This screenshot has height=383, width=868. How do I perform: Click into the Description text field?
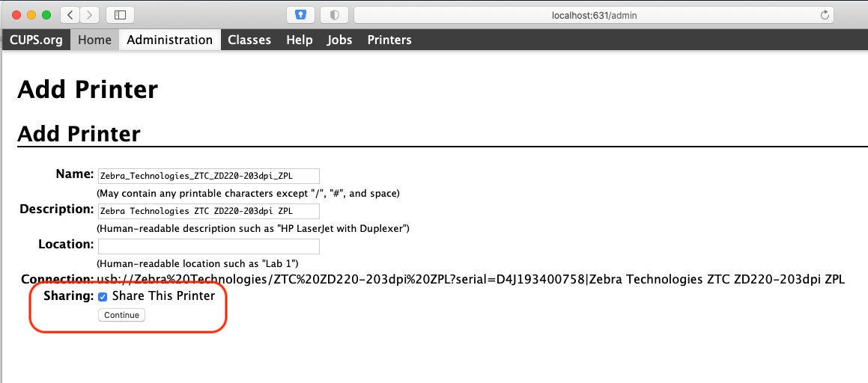tap(208, 211)
